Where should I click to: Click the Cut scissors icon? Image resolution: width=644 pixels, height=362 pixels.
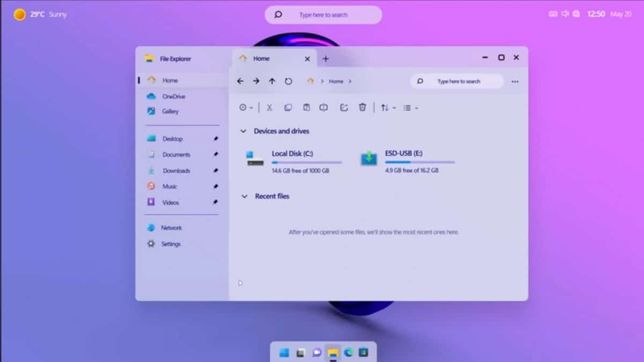click(269, 108)
